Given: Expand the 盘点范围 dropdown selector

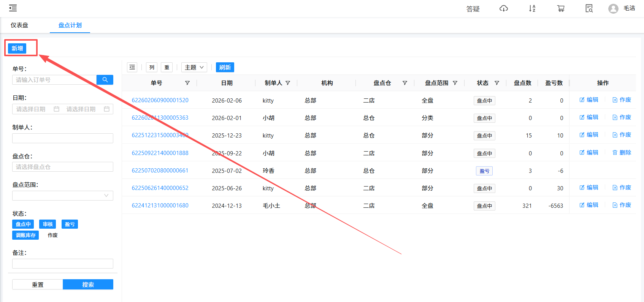Looking at the screenshot, I should (x=63, y=196).
